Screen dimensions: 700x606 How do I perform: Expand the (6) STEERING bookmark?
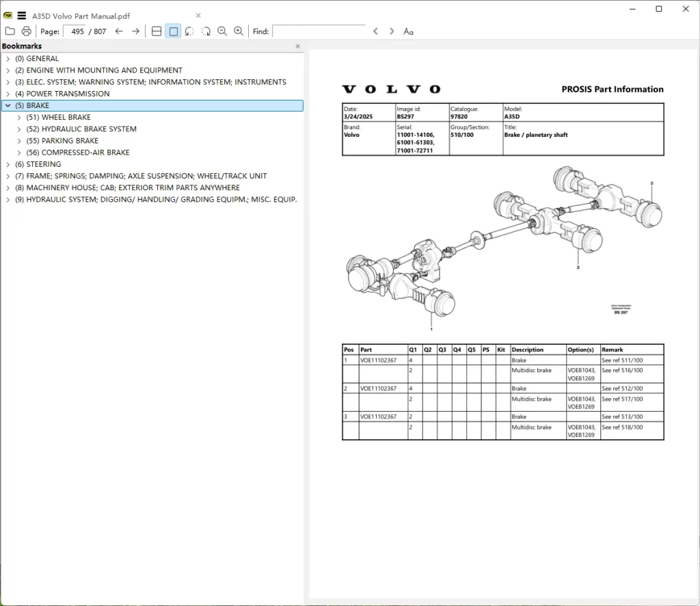pos(8,164)
